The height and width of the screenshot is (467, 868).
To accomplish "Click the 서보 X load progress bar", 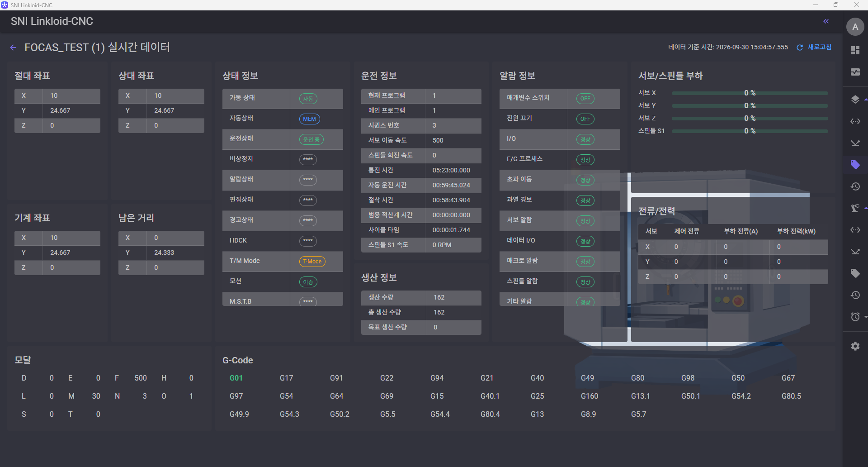I will [x=750, y=93].
